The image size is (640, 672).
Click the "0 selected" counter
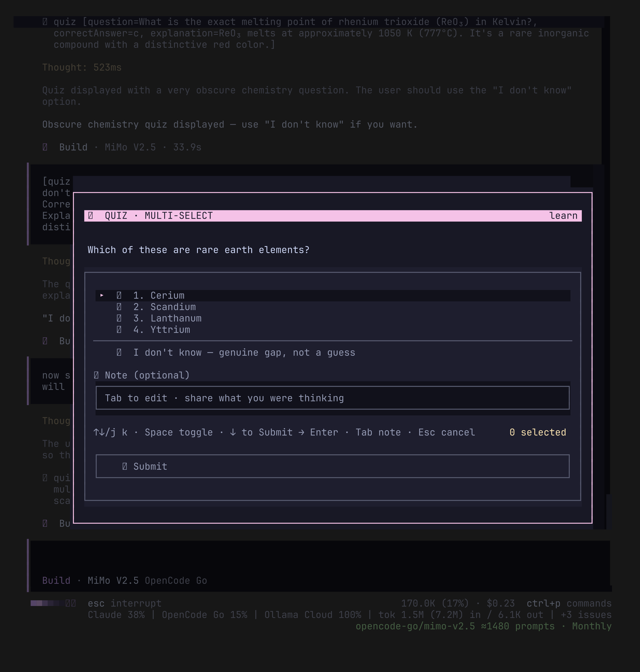[538, 432]
